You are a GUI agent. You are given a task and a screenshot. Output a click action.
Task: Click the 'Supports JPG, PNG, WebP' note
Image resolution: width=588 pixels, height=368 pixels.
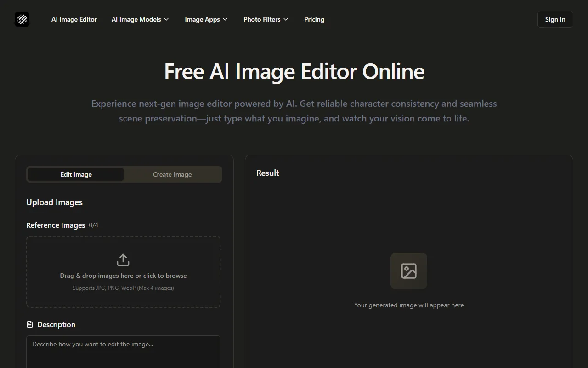pos(123,288)
